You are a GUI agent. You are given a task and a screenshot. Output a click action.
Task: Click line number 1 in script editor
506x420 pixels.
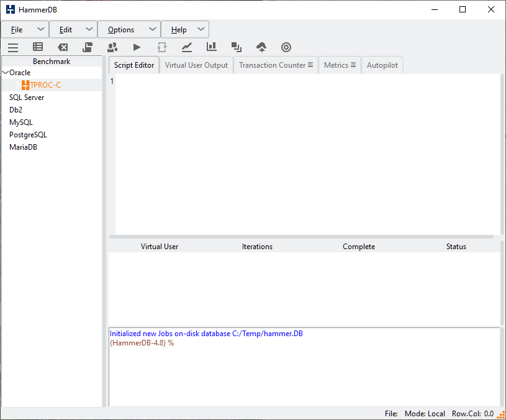click(x=112, y=81)
